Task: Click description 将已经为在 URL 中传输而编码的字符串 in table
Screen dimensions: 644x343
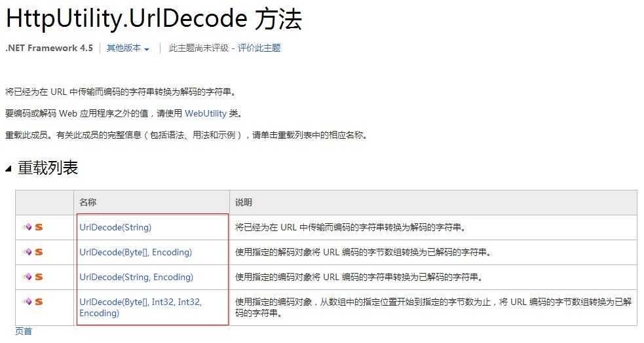Action: point(350,227)
